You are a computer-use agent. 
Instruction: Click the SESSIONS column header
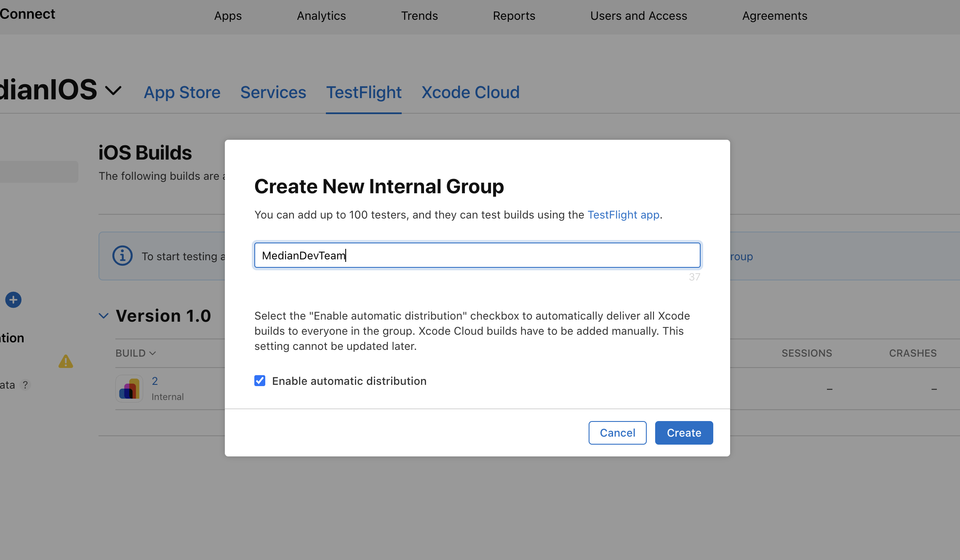807,353
